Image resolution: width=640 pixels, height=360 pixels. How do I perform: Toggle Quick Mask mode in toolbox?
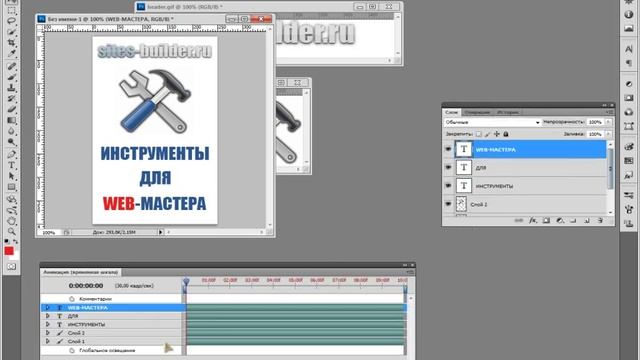[11, 267]
